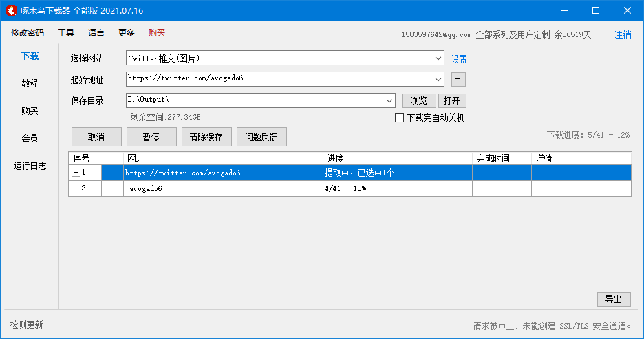Screen dimensions: 644x339
Task: Click the woodpecker app logo icon
Action: pyautogui.click(x=12, y=10)
